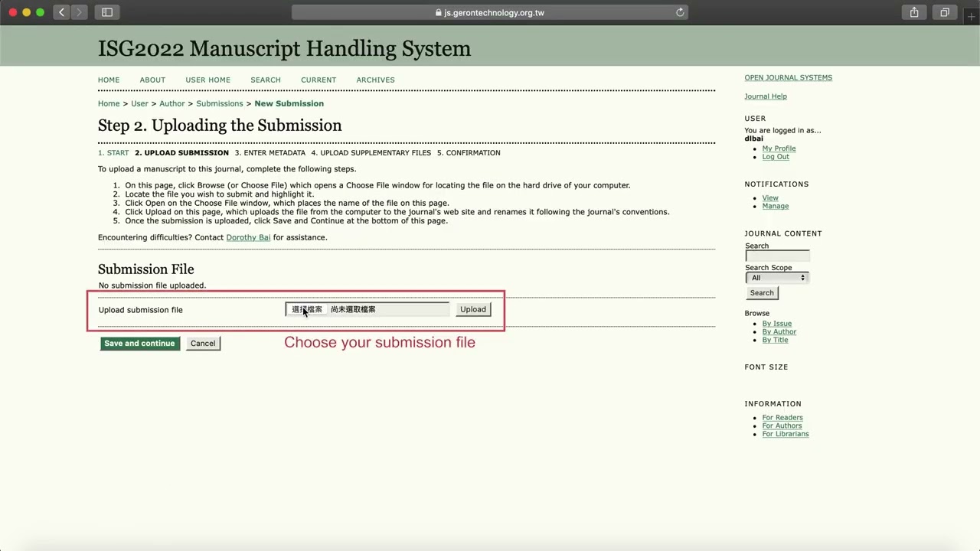The height and width of the screenshot is (551, 980).
Task: Click the Log Out link
Action: tap(776, 157)
